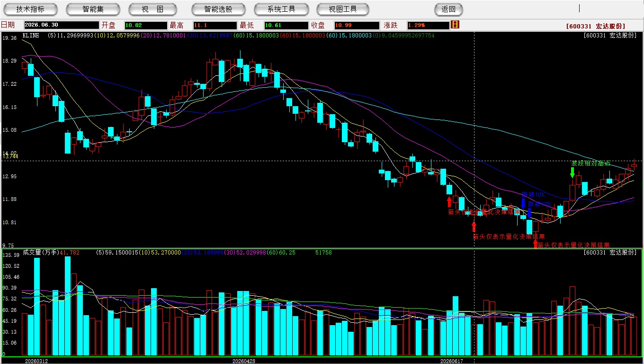Image resolution: width=644 pixels, height=364 pixels.
Task: Open the 视图工具 menu button
Action: [x=343, y=9]
